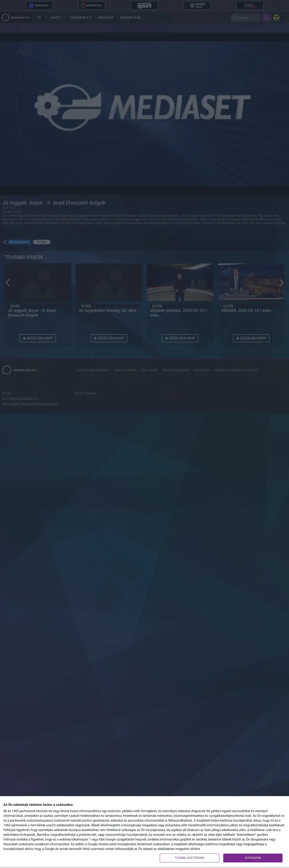The height and width of the screenshot is (868, 289).
Task: Click TOVÁBBI LEHETŐSÉGEK in cookie banner
Action: (x=190, y=858)
